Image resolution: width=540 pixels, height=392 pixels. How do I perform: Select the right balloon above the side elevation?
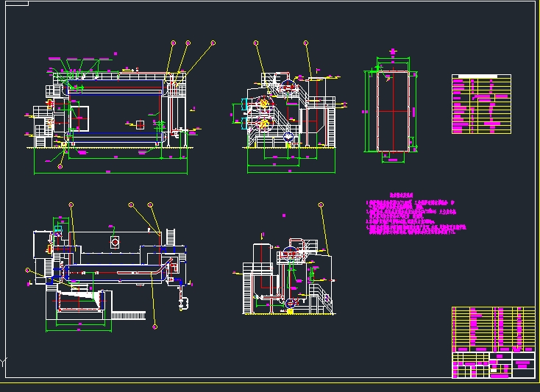tap(305, 43)
